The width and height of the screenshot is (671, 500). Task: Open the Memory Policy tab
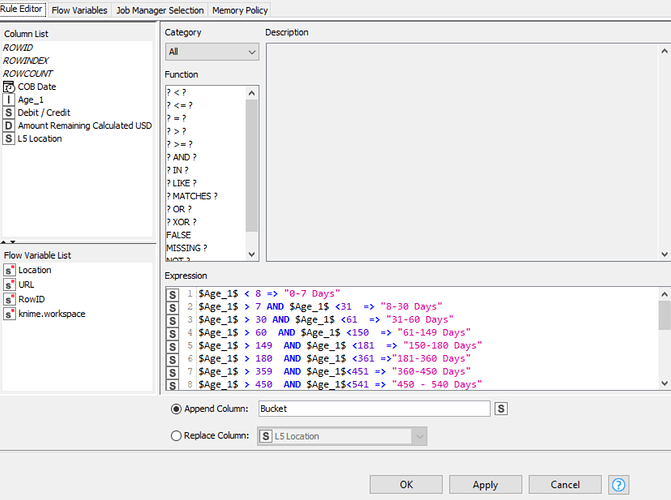tap(239, 10)
